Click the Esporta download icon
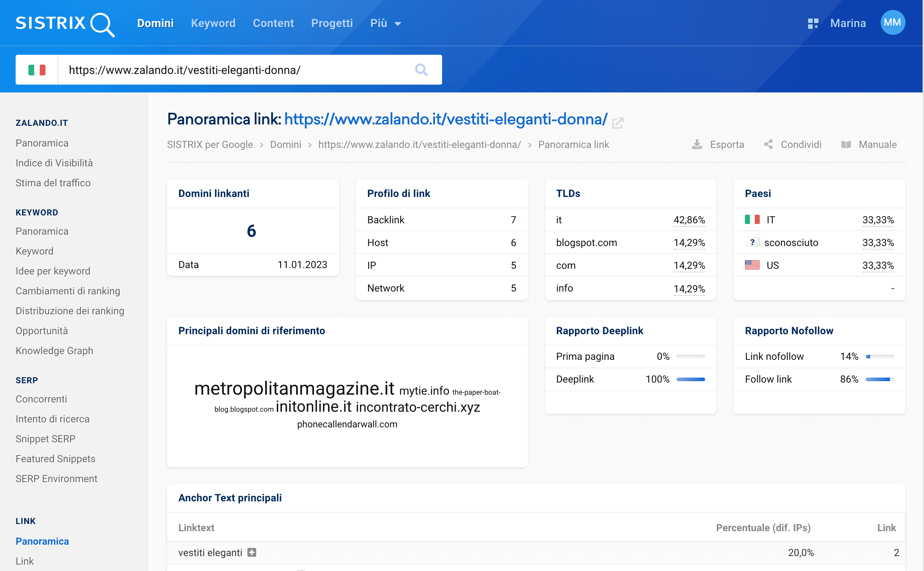This screenshot has height=571, width=924. [x=697, y=145]
